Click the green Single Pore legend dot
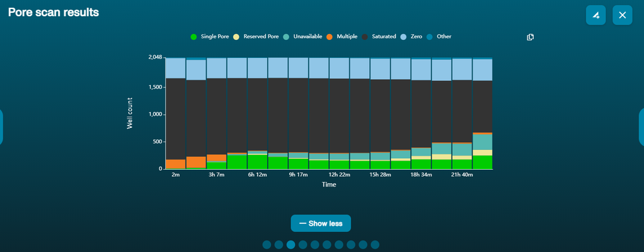Screen dimensions: 644x252 194,37
